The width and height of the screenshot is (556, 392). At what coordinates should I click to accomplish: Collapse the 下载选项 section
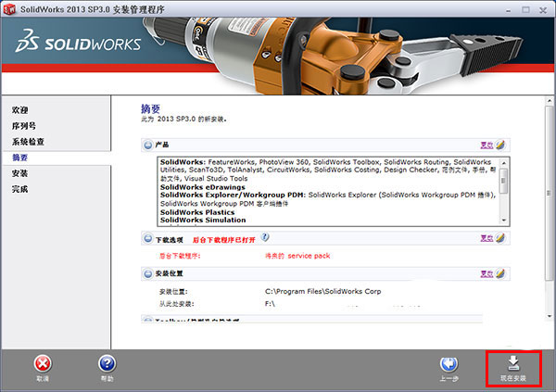(x=148, y=238)
